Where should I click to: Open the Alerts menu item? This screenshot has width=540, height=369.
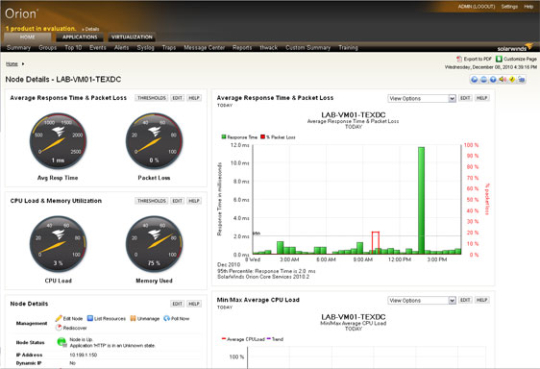(x=122, y=48)
